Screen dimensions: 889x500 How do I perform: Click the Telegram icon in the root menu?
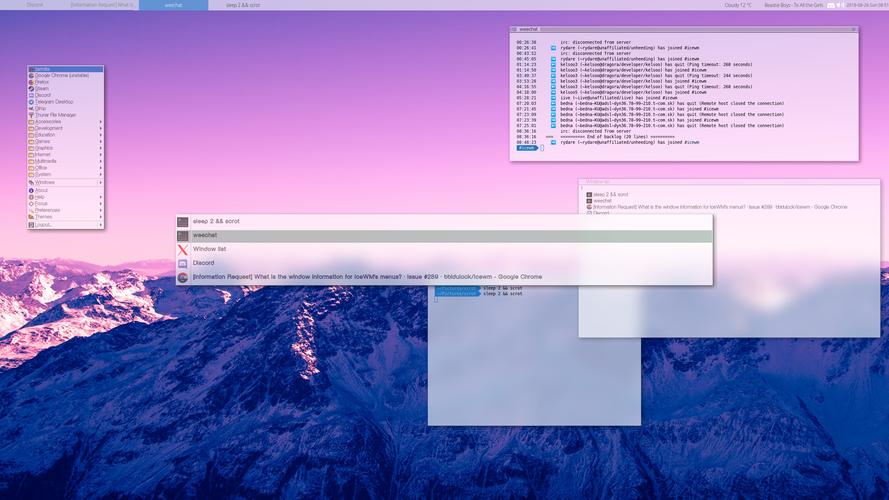pos(31,102)
